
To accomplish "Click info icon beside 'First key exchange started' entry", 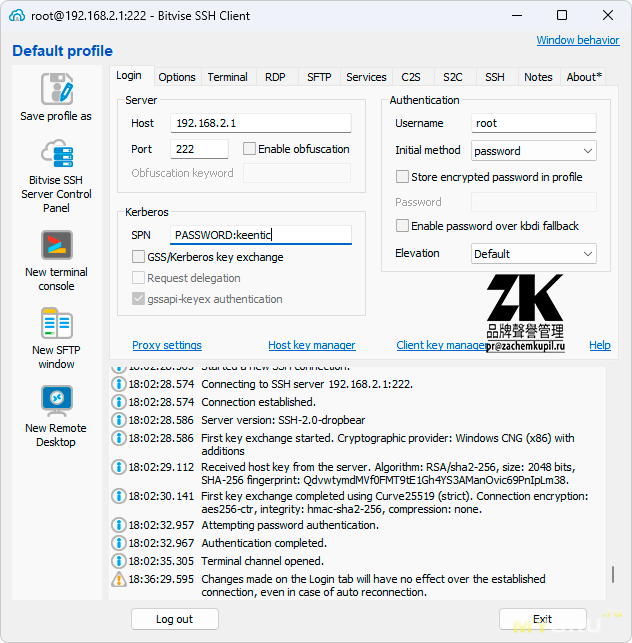I will tap(119, 438).
